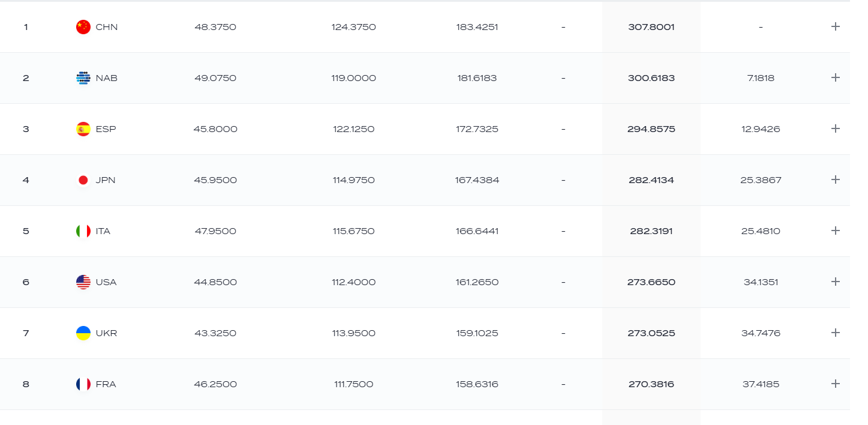
Task: Click the Spain flag icon
Action: point(83,129)
